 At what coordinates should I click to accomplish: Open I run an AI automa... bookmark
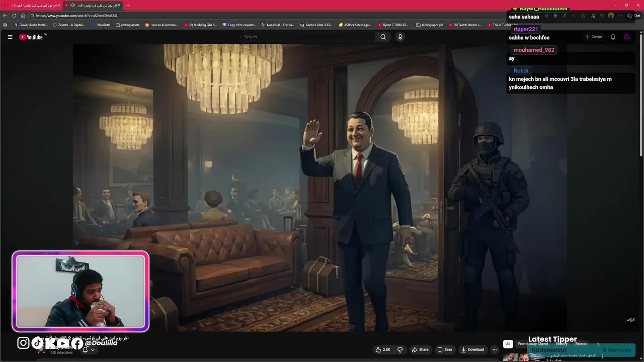[162, 25]
